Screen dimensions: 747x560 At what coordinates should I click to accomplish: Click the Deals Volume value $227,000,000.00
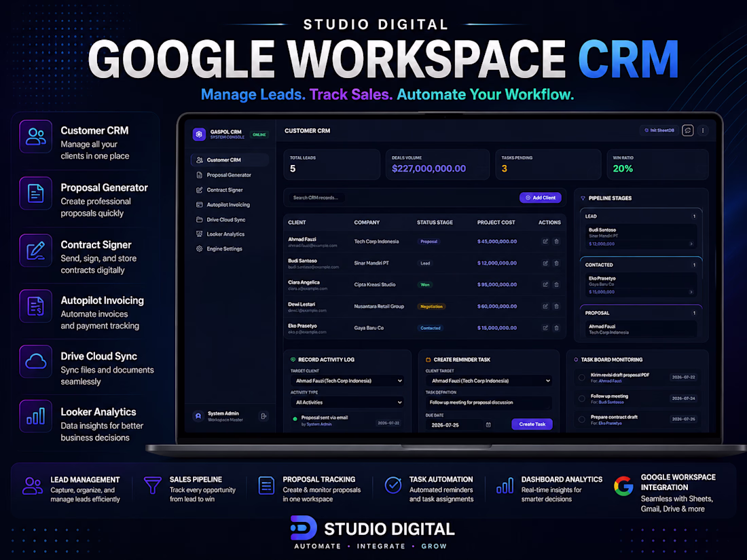click(x=429, y=168)
